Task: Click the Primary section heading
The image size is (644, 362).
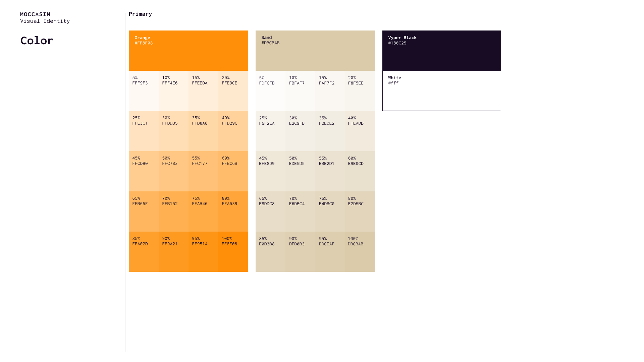Action: click(140, 14)
